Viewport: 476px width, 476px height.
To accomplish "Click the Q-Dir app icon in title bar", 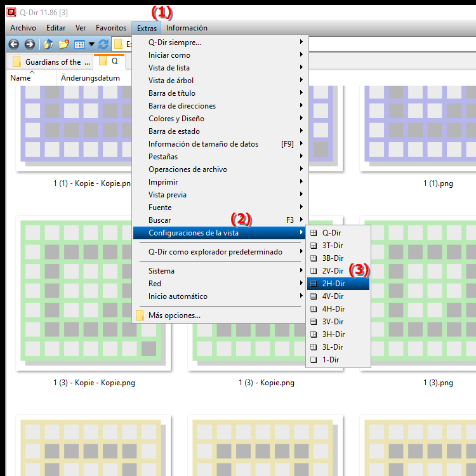I will [11, 12].
